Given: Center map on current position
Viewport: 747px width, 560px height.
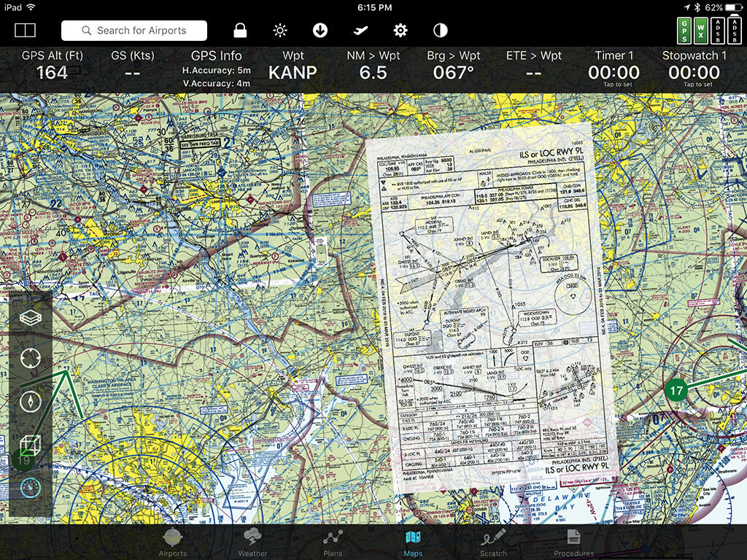Looking at the screenshot, I should point(30,359).
